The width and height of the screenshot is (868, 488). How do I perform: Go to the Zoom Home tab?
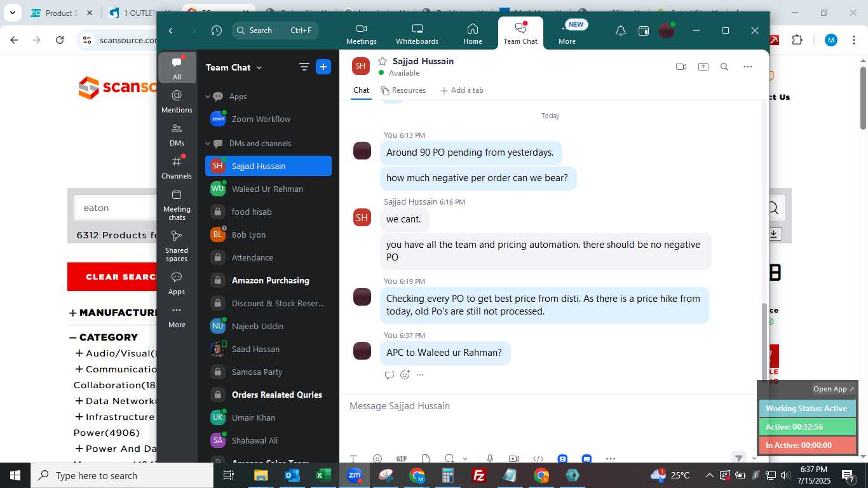pyautogui.click(x=472, y=34)
